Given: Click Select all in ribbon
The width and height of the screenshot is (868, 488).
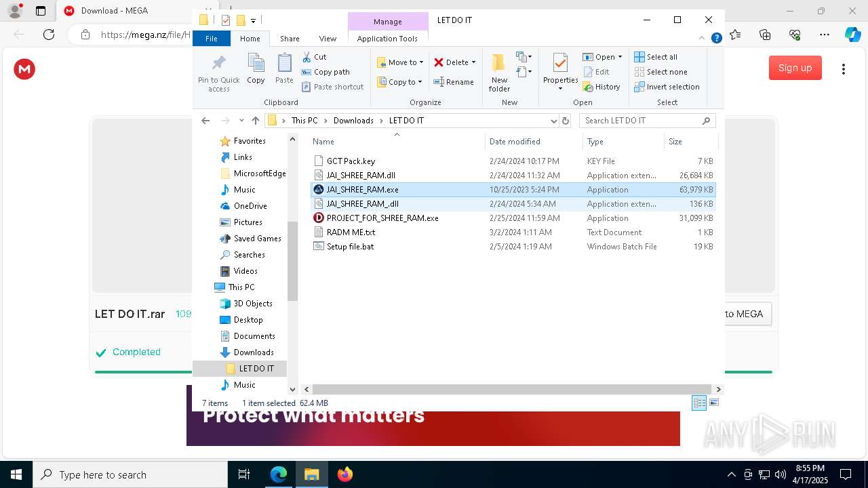Looking at the screenshot, I should pos(656,57).
